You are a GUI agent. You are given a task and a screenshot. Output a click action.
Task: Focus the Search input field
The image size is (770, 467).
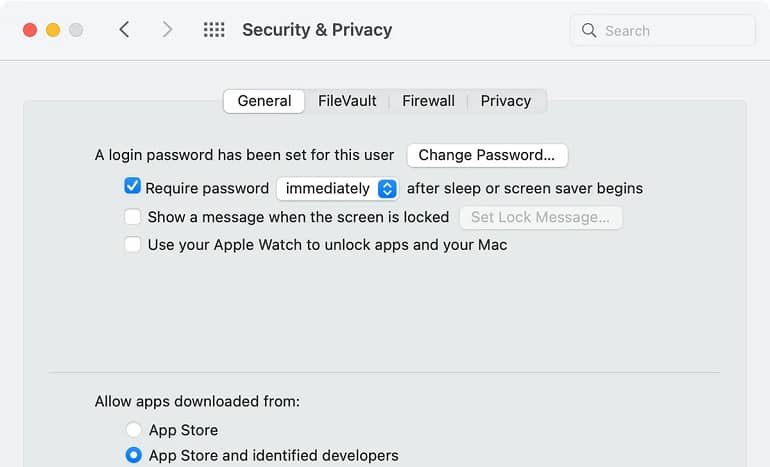663,30
